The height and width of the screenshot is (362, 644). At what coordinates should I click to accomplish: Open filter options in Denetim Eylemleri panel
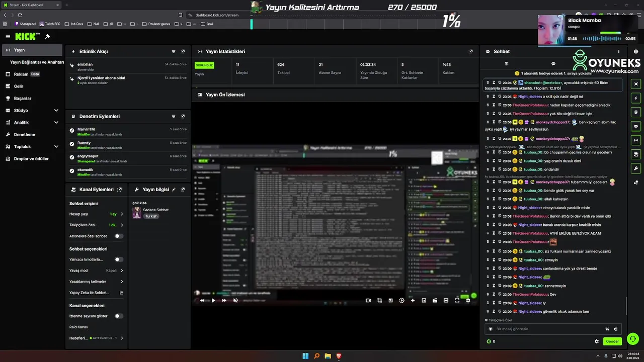pyautogui.click(x=174, y=116)
